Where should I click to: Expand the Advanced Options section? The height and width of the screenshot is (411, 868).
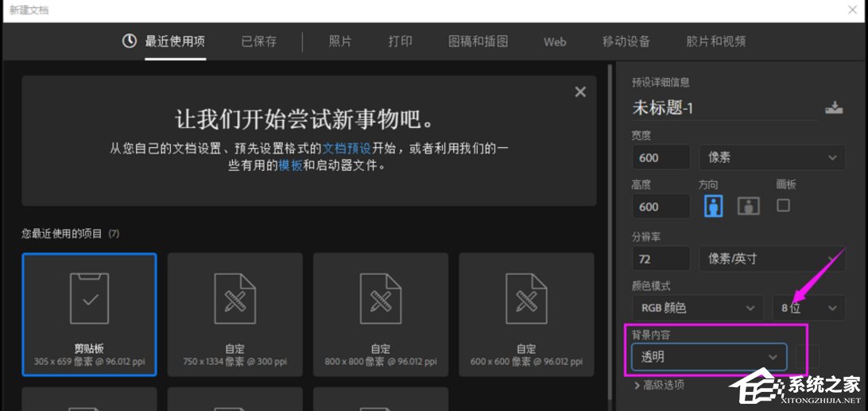[x=658, y=386]
